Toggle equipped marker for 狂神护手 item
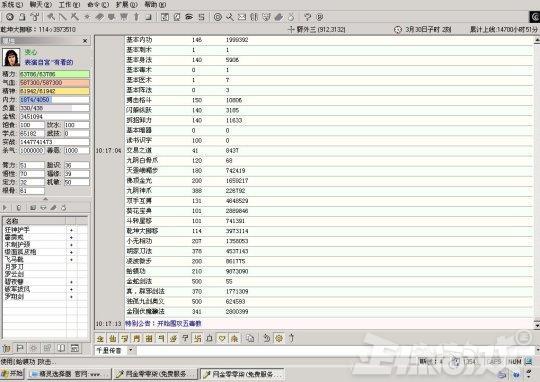Image resolution: width=540 pixels, height=382 pixels. (x=71, y=230)
